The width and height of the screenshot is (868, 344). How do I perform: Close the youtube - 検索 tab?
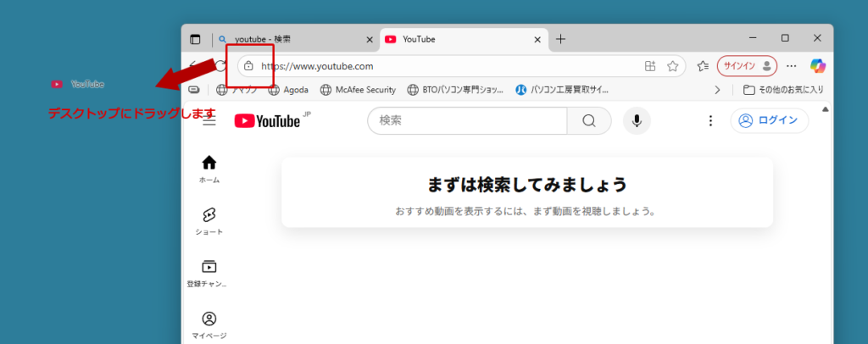tap(370, 39)
